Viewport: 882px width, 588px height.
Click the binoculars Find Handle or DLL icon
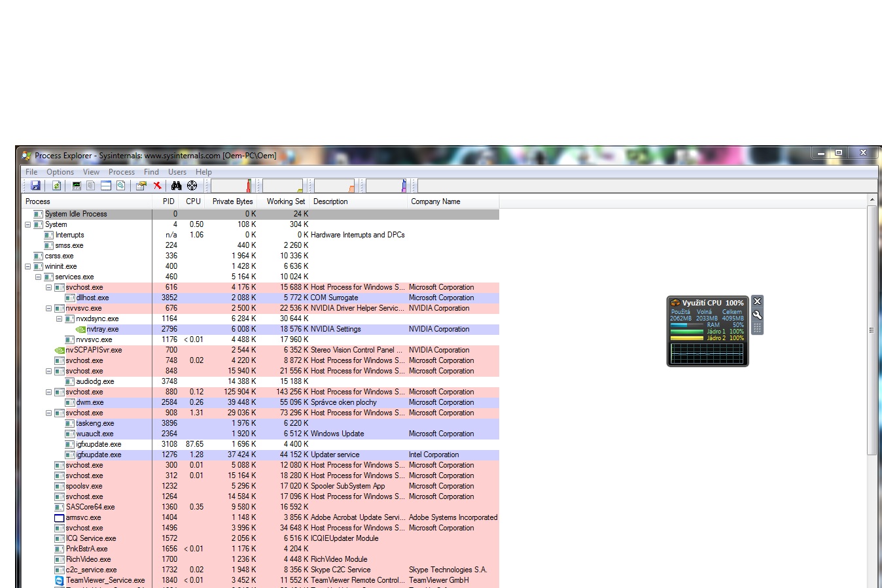click(176, 186)
